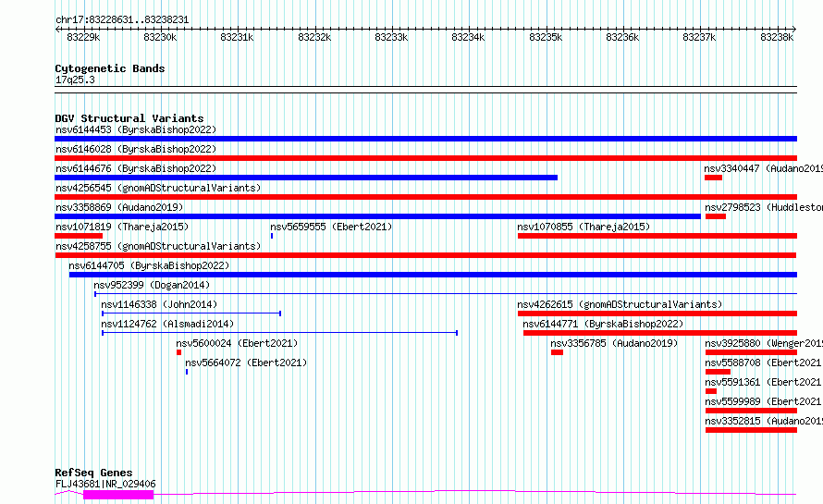Viewport: 823px width, 504px height.
Task: Open the nsv6146028 (ByrskaBishop2022) label
Action: [136, 149]
